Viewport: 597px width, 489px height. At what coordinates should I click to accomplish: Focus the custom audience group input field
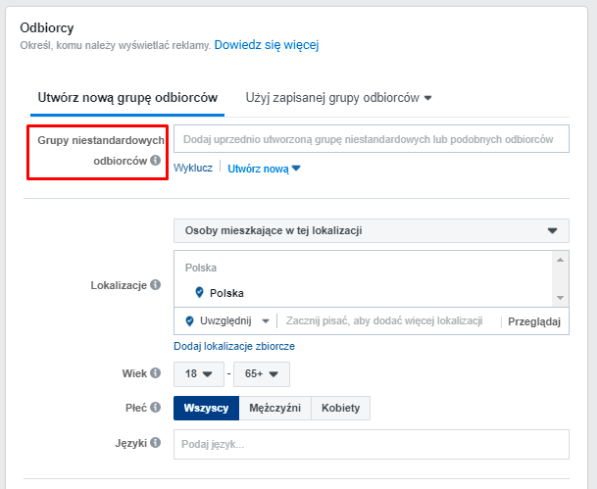(x=371, y=139)
